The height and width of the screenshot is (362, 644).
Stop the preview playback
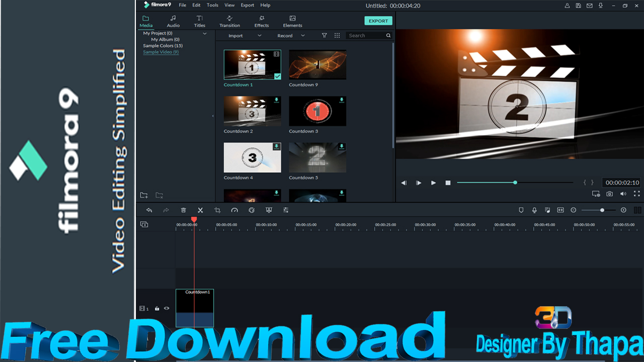pos(448,183)
